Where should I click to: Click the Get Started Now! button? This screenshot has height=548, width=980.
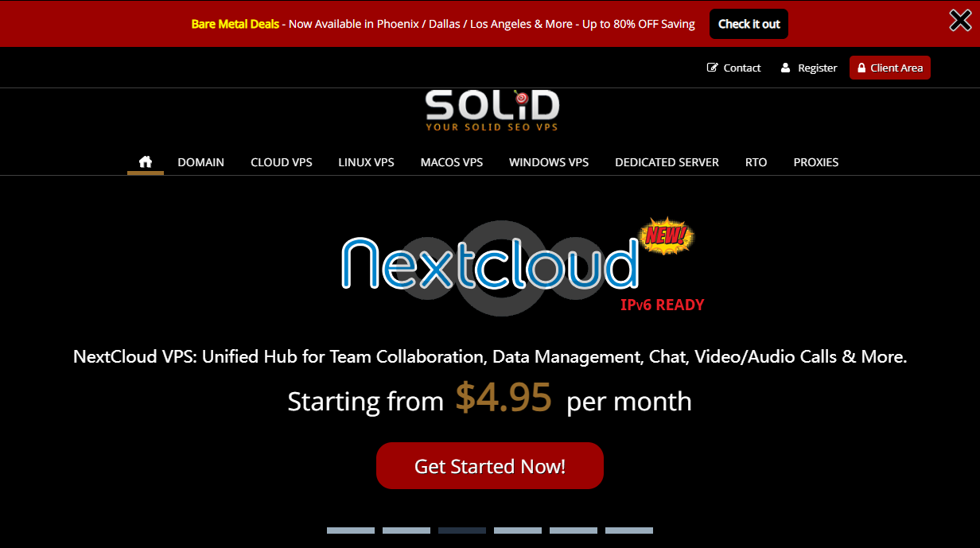[x=490, y=465]
